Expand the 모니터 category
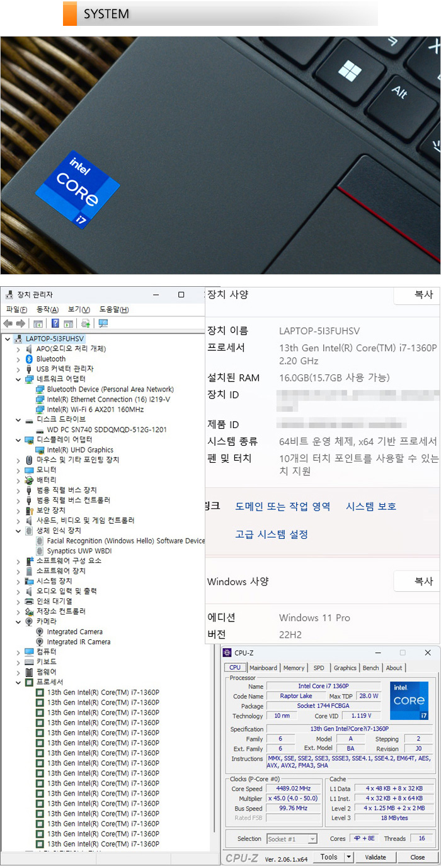Viewport: 441px width, 868px height. point(18,470)
